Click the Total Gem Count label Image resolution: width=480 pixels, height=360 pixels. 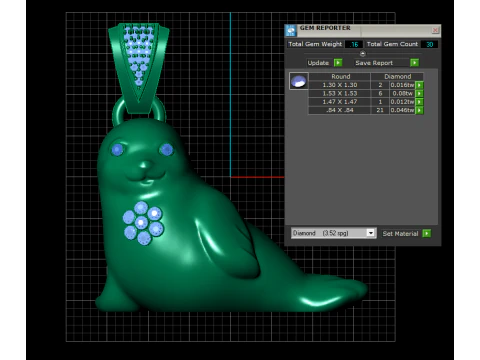(392, 44)
